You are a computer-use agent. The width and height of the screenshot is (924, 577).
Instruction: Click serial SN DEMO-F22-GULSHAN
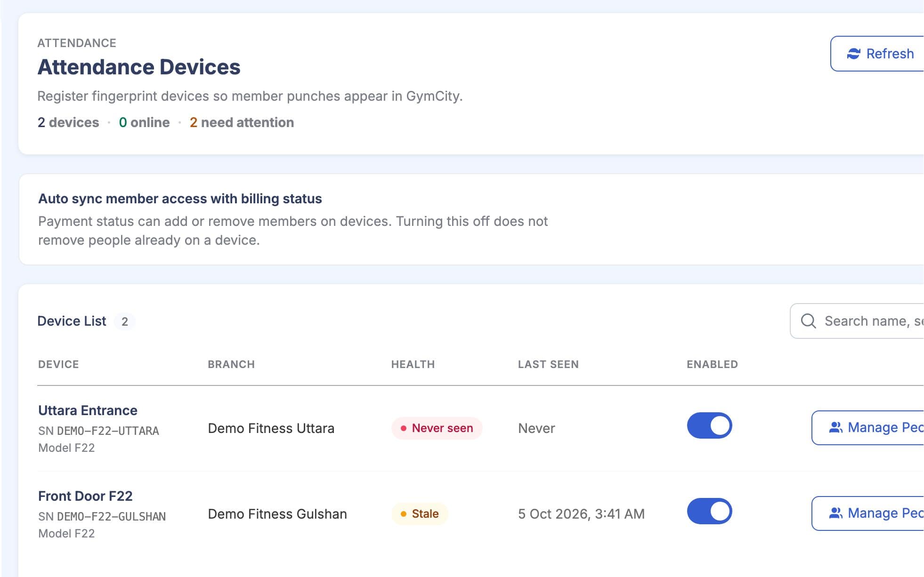pos(102,517)
